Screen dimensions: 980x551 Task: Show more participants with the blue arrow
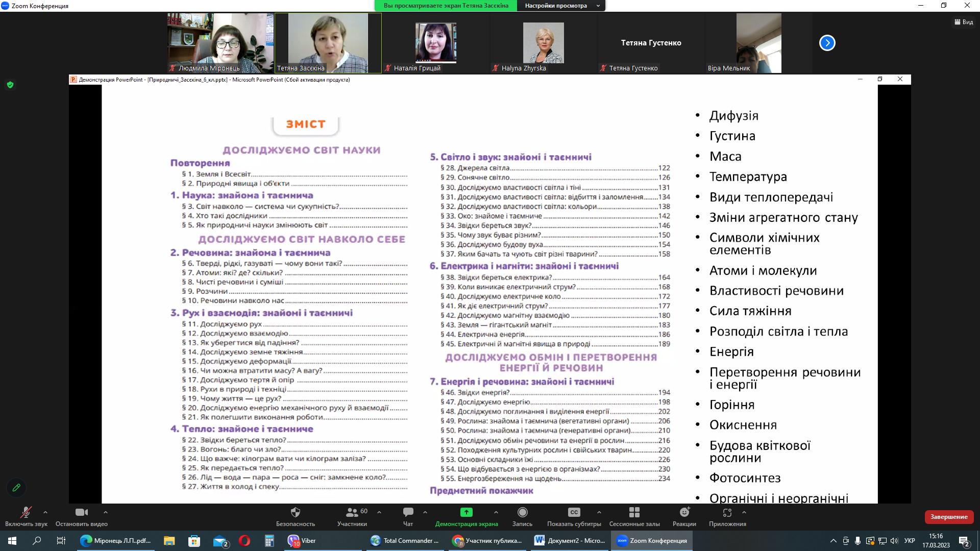(827, 43)
